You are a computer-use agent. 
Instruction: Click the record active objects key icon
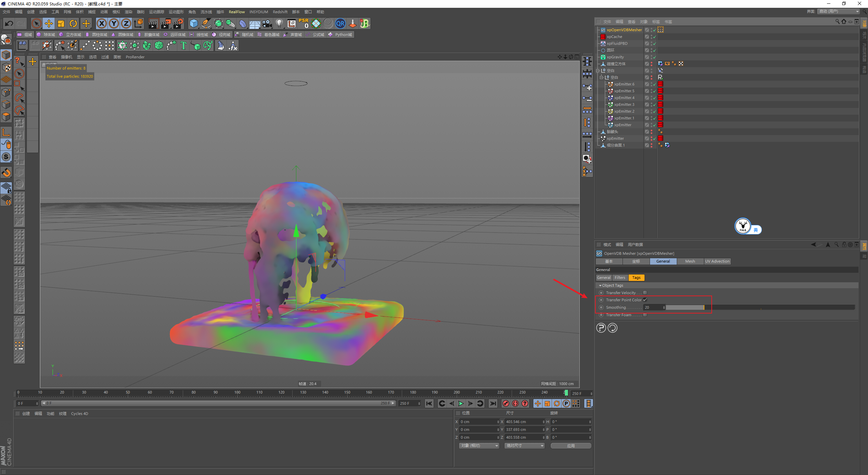pos(506,403)
